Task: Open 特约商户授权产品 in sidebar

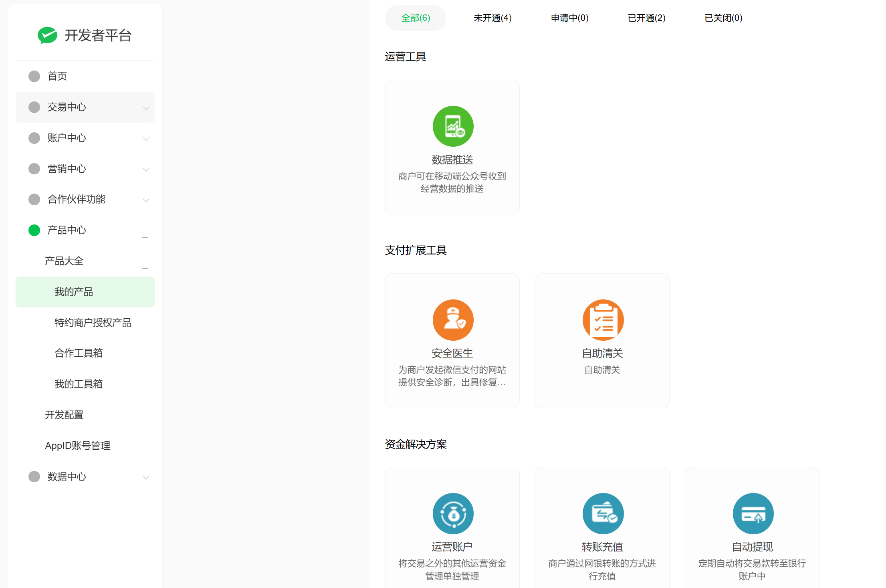Action: [x=93, y=323]
